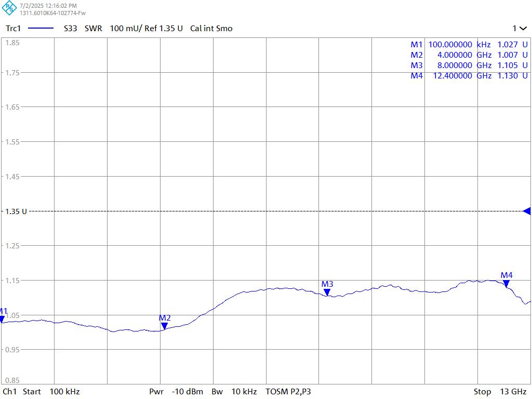The width and height of the screenshot is (532, 399).
Task: Select marker M4 triangle at 12.4 GHz
Action: point(506,284)
